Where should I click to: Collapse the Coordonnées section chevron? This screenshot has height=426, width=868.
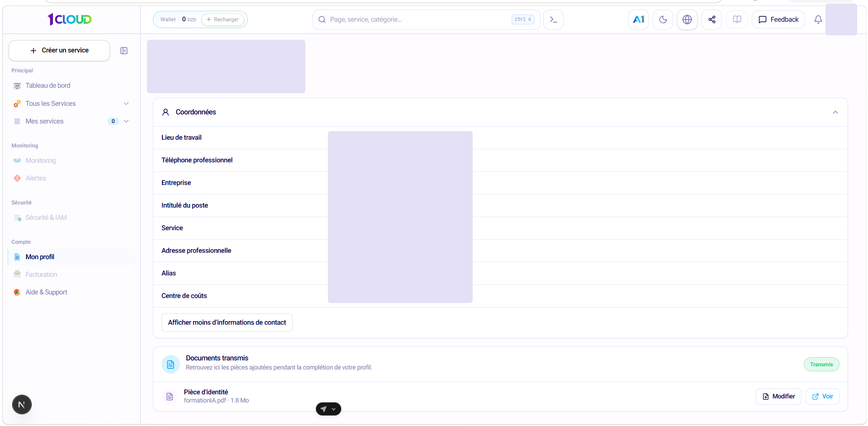[x=835, y=112]
